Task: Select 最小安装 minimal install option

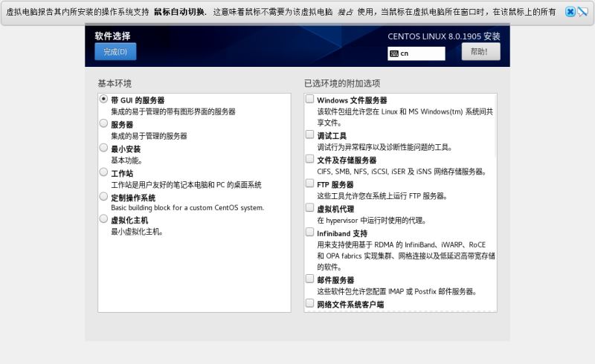Action: pos(103,149)
